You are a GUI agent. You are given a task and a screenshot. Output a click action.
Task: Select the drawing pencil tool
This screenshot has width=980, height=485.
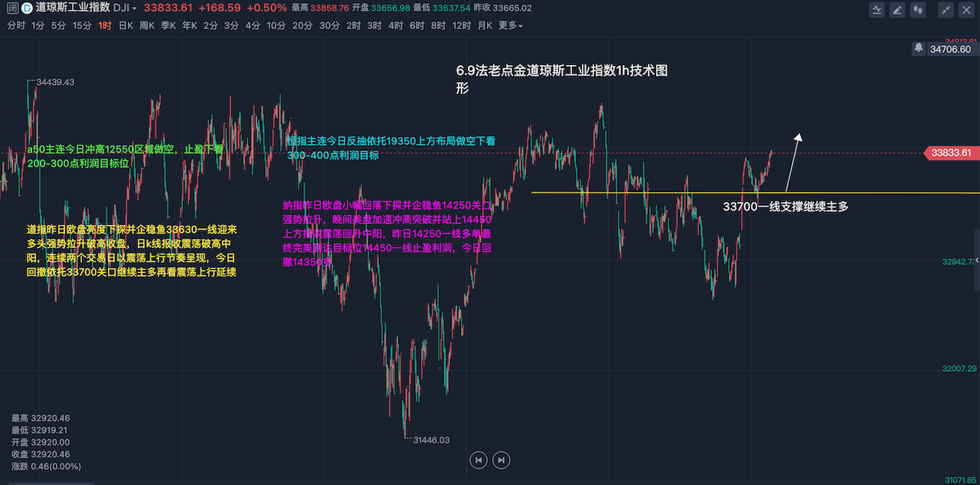click(897, 10)
